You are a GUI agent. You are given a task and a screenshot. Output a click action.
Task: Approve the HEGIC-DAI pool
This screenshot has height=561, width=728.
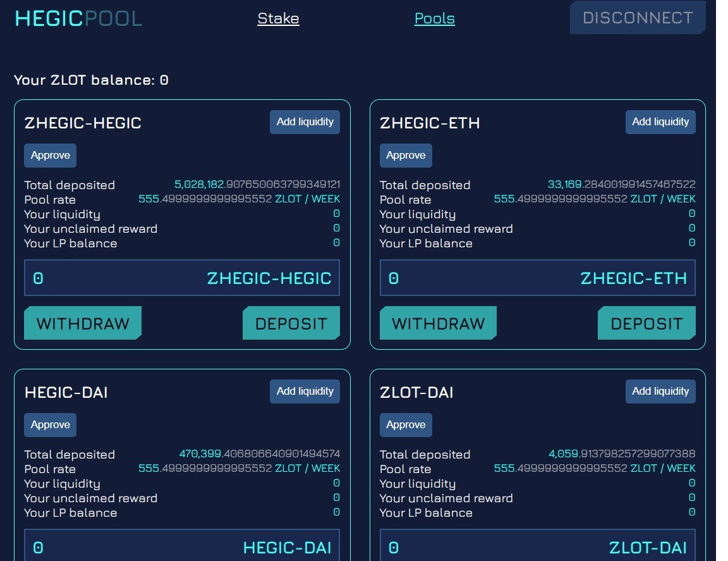(x=50, y=425)
